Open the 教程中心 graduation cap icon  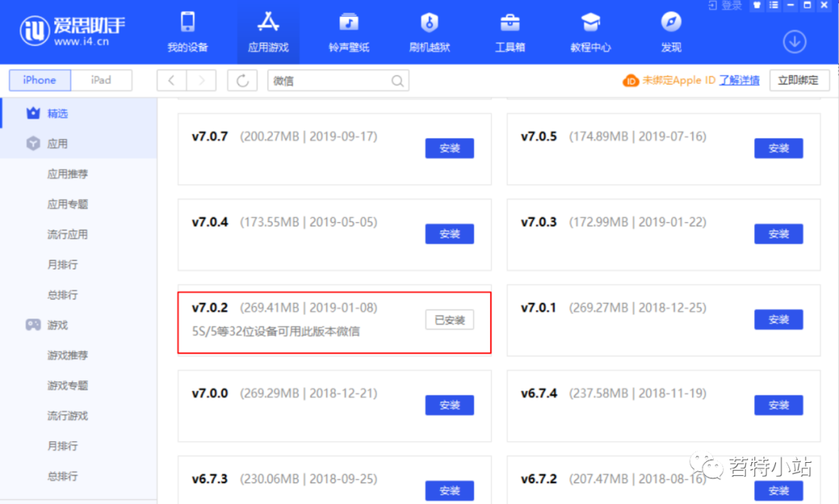[590, 23]
